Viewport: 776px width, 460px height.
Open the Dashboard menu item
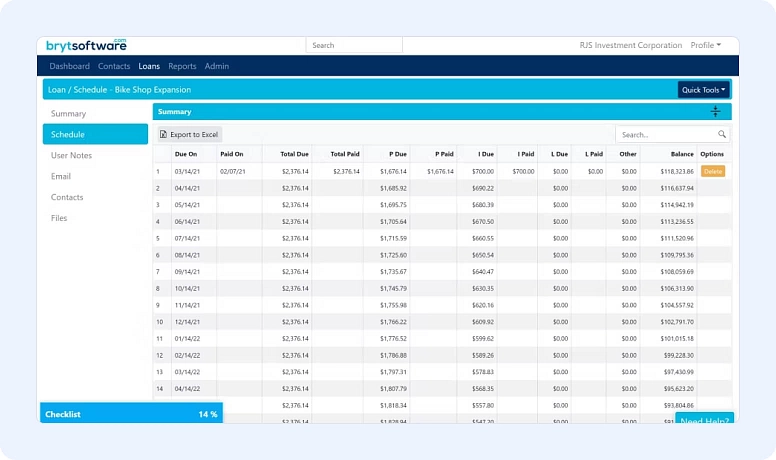pyautogui.click(x=70, y=66)
